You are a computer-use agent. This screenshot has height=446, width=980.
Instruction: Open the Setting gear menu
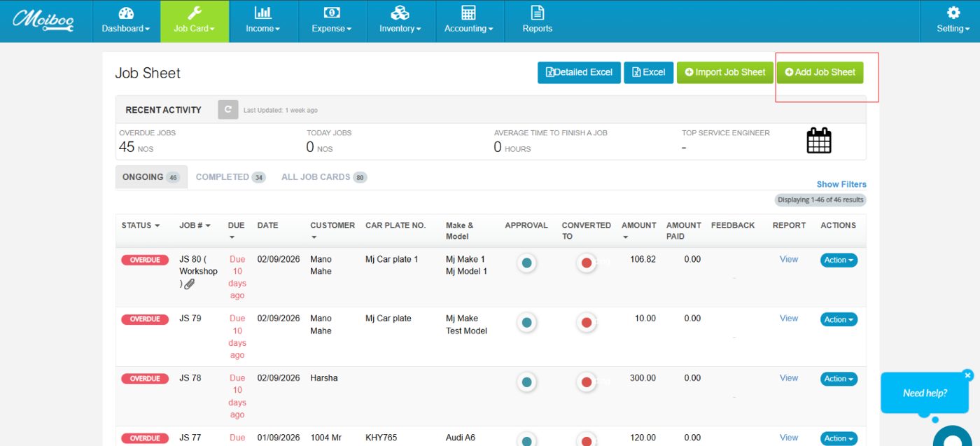coord(953,21)
